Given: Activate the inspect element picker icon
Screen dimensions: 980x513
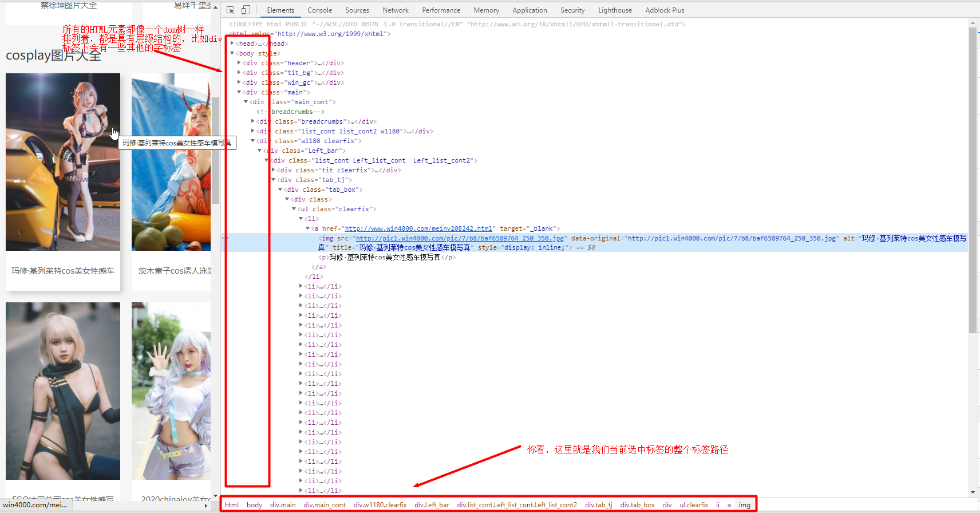Looking at the screenshot, I should [230, 10].
